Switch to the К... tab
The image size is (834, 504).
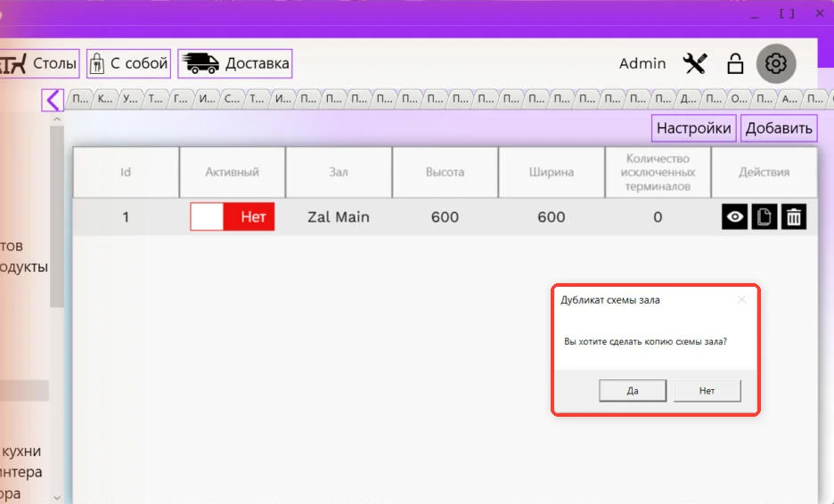click(105, 99)
